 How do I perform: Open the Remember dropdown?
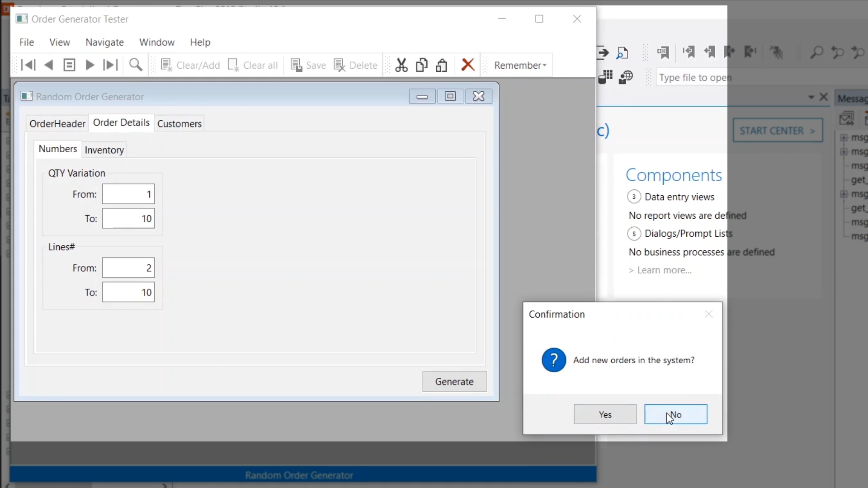pyautogui.click(x=520, y=65)
